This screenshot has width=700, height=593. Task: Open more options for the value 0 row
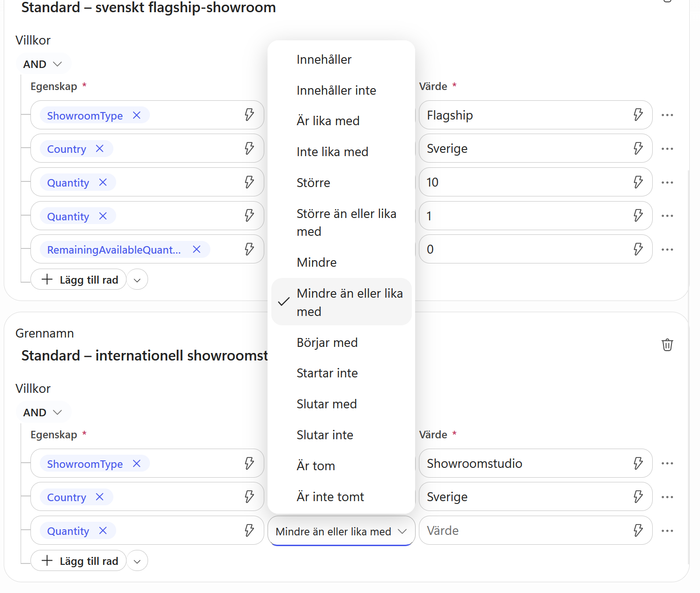(667, 249)
